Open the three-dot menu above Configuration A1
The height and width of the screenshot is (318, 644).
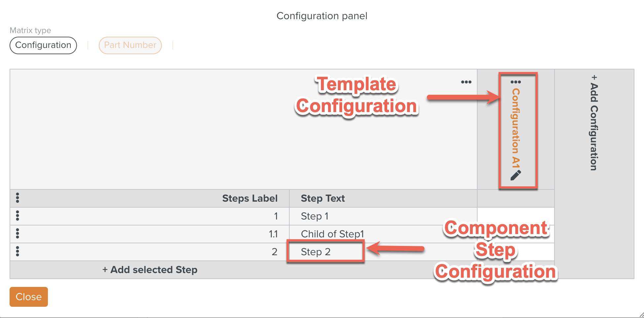(x=516, y=82)
